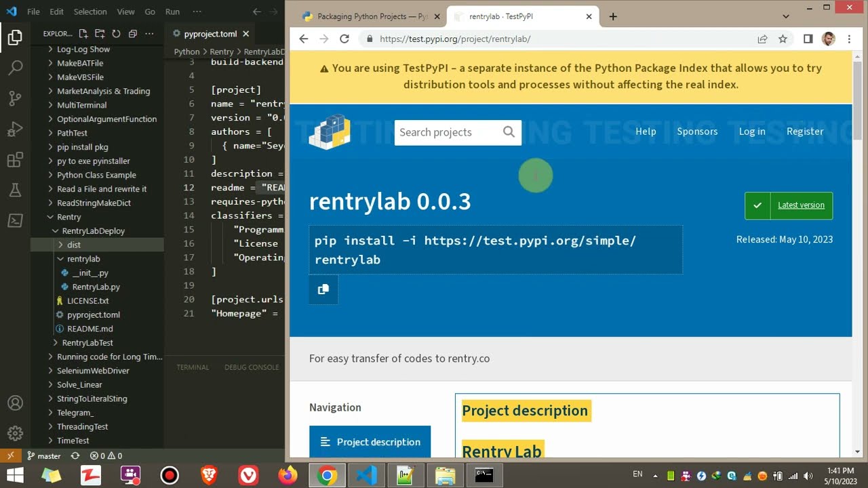Click the Brave browser icon in the taskbar

(x=209, y=475)
